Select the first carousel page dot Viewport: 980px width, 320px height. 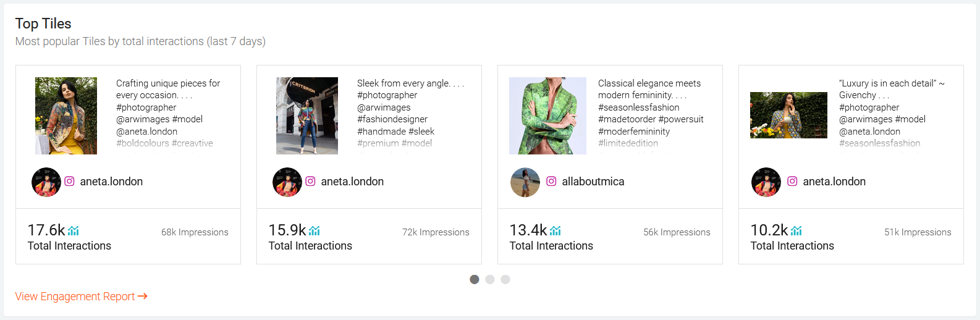pos(475,279)
